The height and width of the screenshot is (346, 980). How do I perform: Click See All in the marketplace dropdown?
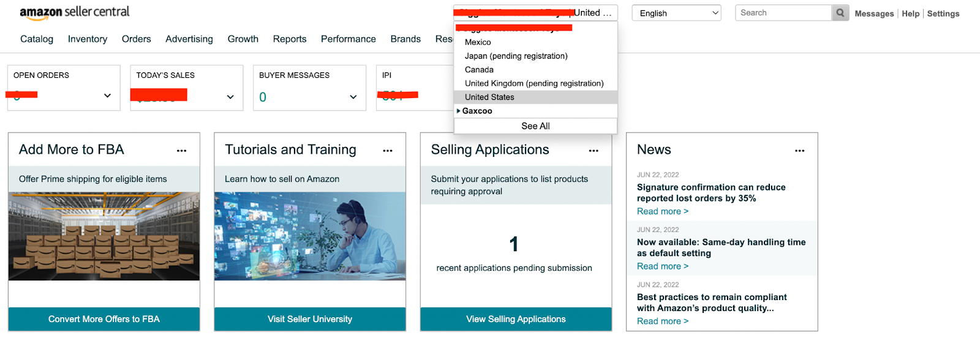535,126
